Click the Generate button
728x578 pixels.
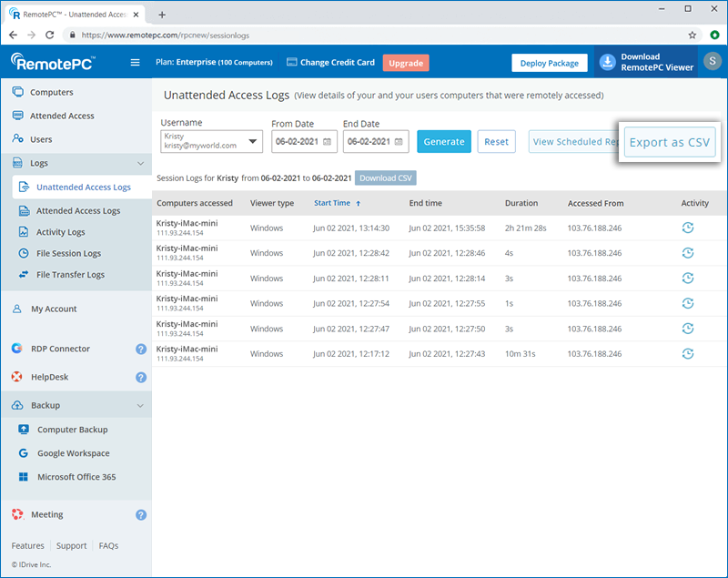444,142
